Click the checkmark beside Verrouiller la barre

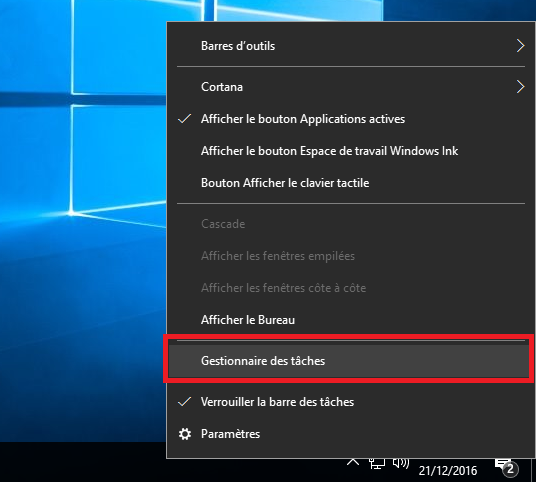(185, 402)
